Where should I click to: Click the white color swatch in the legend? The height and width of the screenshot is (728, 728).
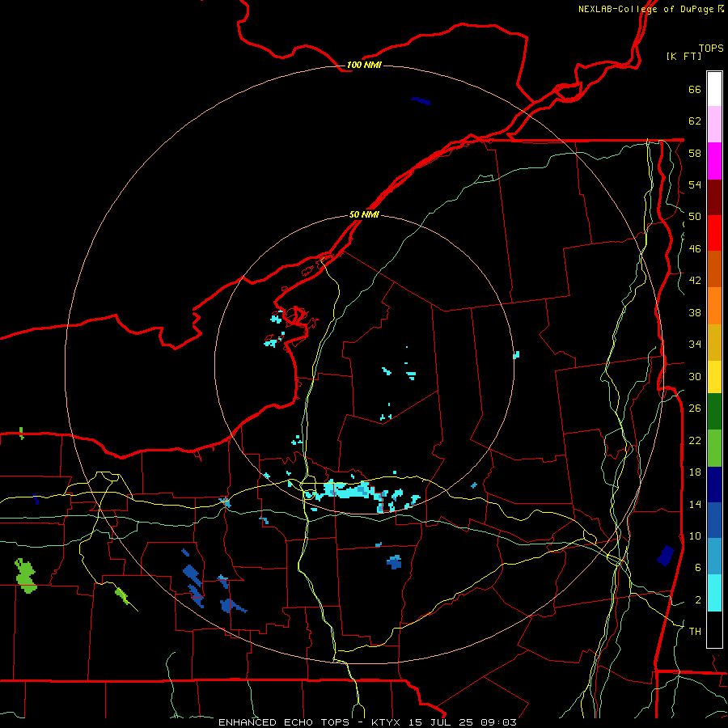714,89
